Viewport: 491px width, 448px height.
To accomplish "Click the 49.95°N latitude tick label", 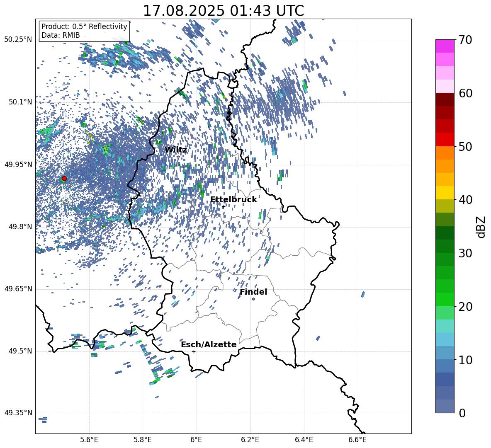I will coord(18,165).
